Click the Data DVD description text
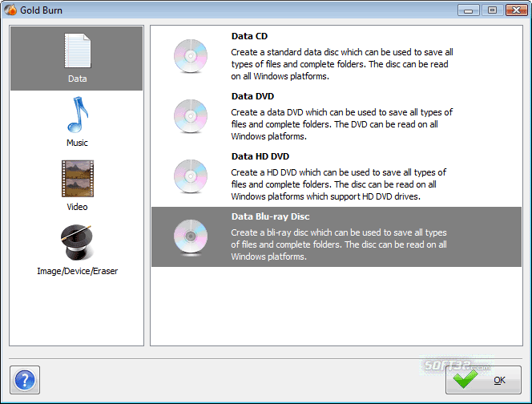Screen dimensions: 532x404 pos(342,124)
